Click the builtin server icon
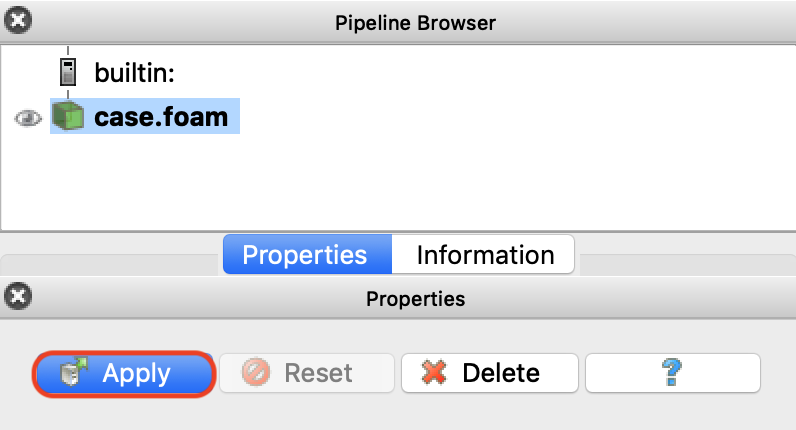 tap(68, 72)
